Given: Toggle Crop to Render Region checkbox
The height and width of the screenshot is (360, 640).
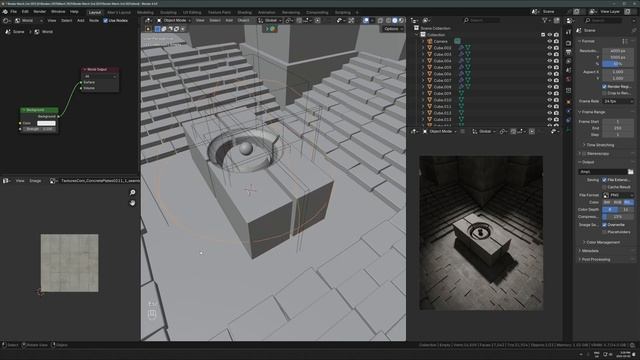Looking at the screenshot, I should click(x=604, y=93).
